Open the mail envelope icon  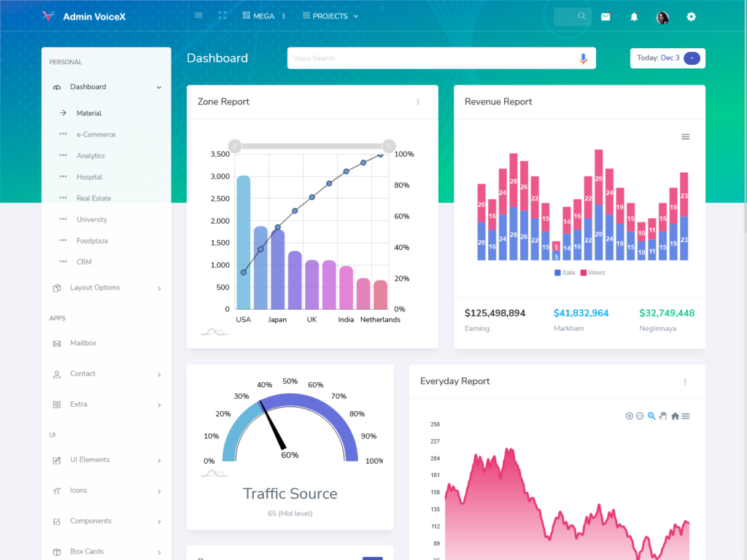(605, 17)
